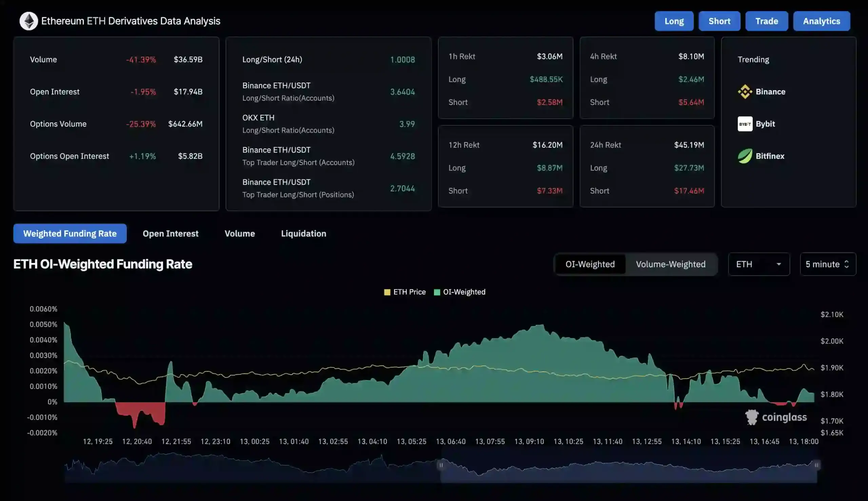Click the Analytics button in the header

click(821, 21)
